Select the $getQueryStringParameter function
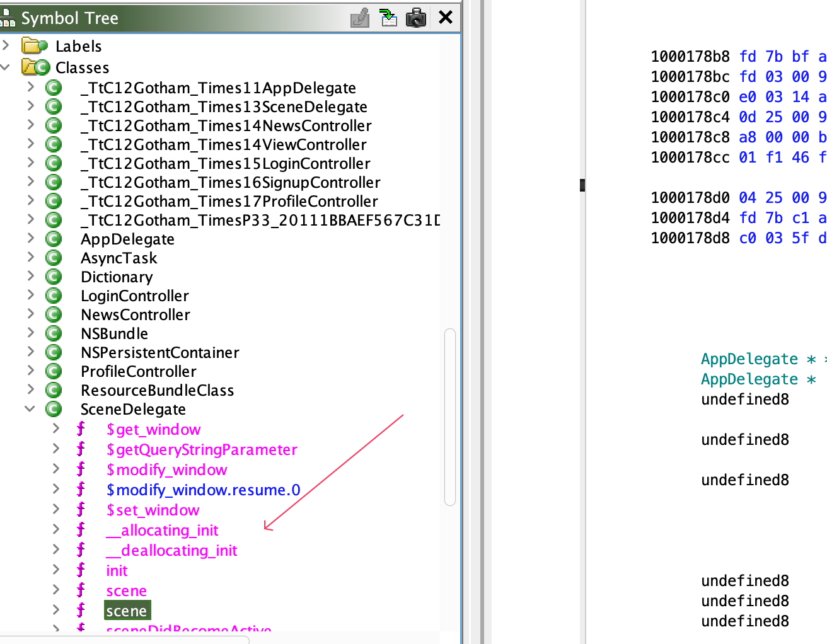827x644 pixels. point(202,450)
